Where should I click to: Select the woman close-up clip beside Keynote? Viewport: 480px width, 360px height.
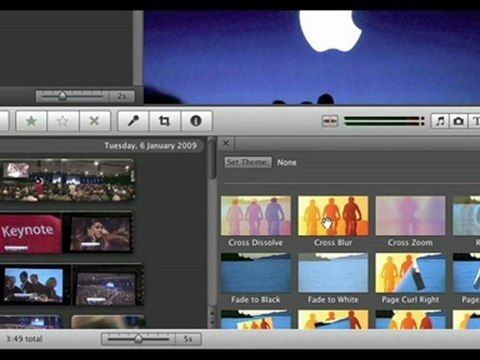(100, 233)
